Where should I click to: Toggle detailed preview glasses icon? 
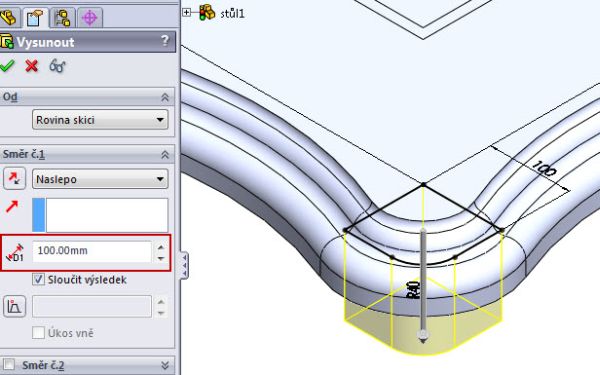pos(57,66)
